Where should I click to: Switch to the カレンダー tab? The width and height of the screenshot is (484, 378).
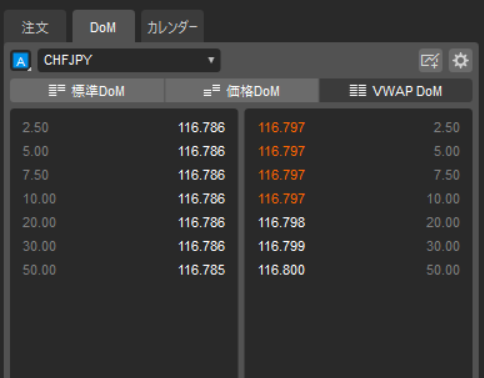click(172, 26)
